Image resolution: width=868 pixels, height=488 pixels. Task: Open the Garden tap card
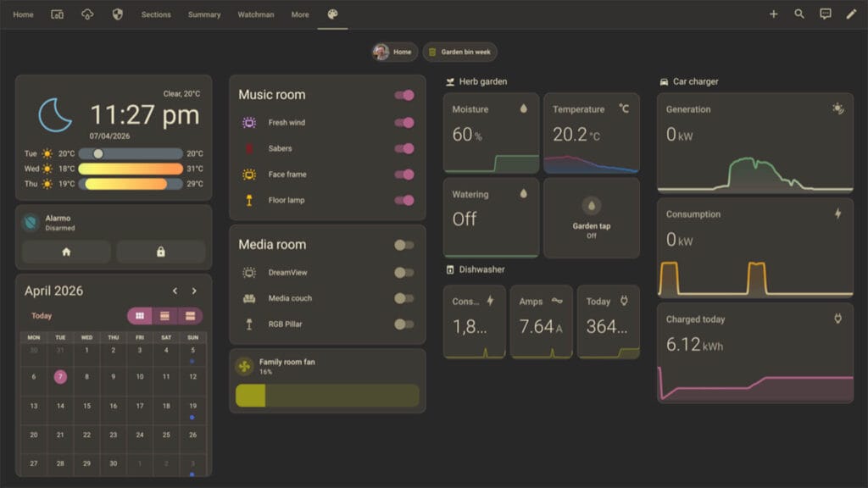coord(591,218)
